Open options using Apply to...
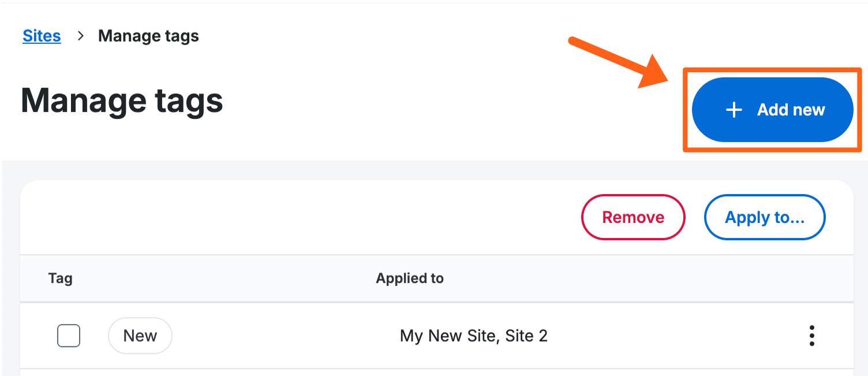The image size is (868, 376). (x=765, y=217)
